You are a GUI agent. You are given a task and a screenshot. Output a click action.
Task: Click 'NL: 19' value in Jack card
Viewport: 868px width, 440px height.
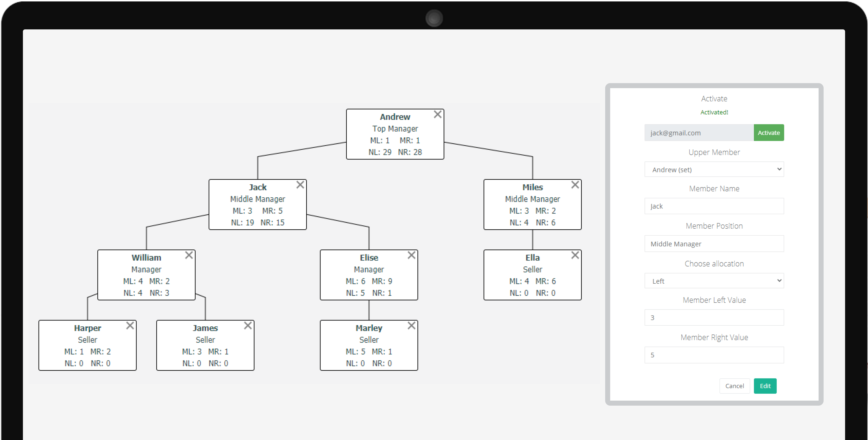click(242, 223)
